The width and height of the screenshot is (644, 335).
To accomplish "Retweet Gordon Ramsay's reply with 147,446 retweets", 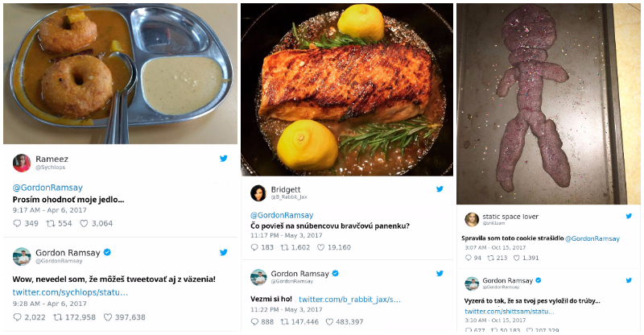I will [x=285, y=321].
